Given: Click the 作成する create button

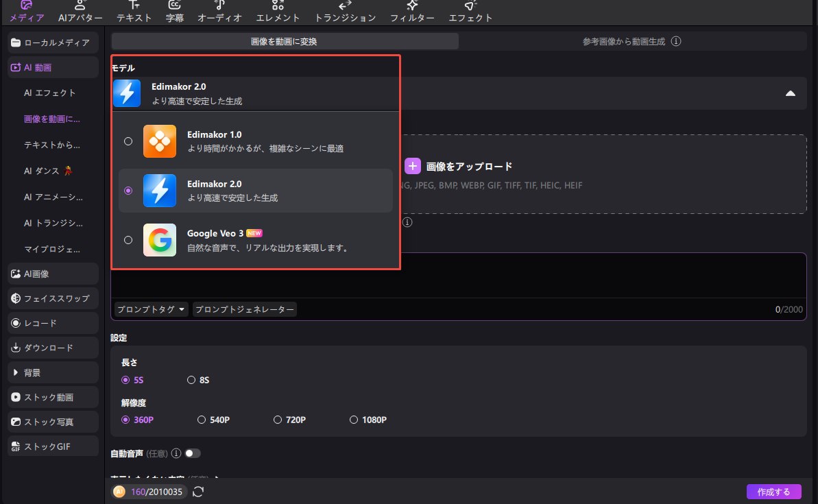Looking at the screenshot, I should tap(773, 492).
